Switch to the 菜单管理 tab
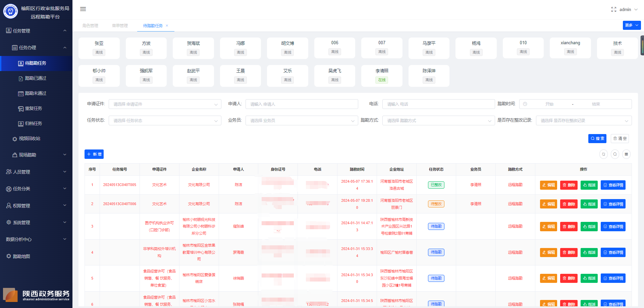644x308 pixels. 120,25
